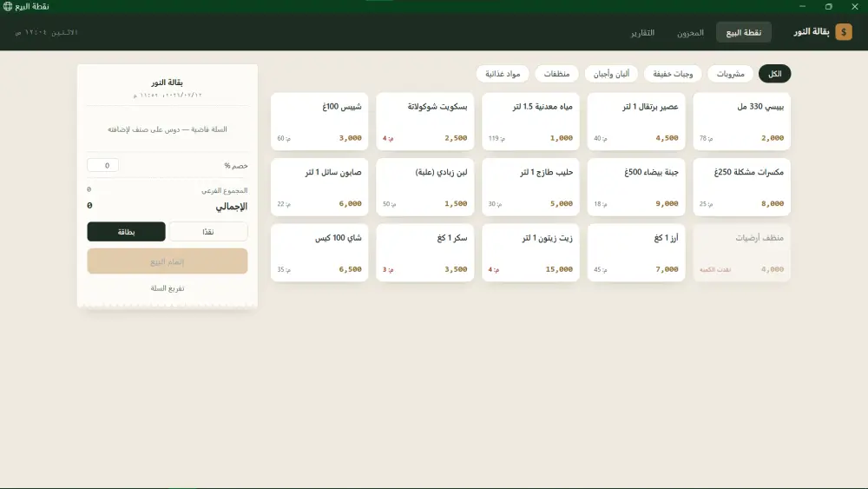Click the discount percent input field
This screenshot has width=868, height=489.
(x=102, y=165)
